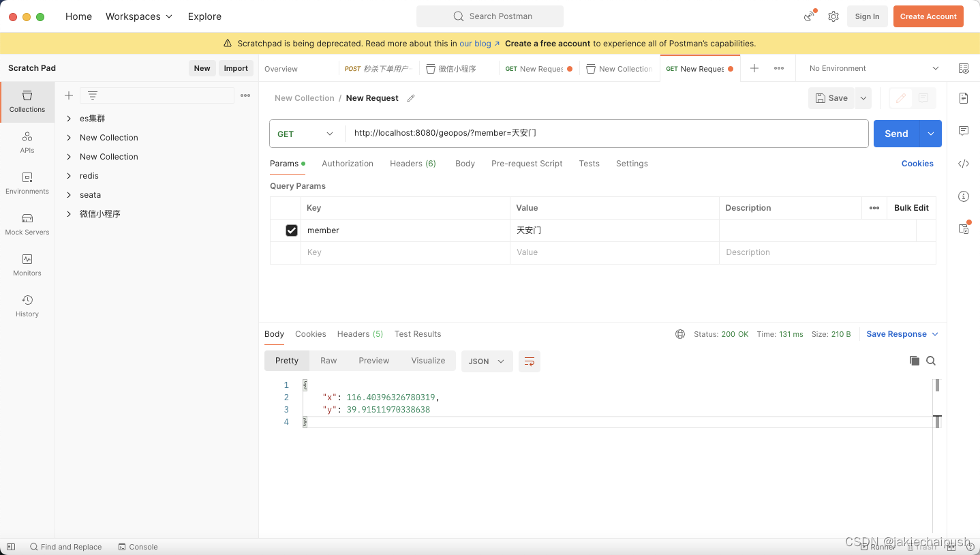Viewport: 980px width, 555px height.
Task: Toggle response word wrap icon
Action: [x=530, y=361]
